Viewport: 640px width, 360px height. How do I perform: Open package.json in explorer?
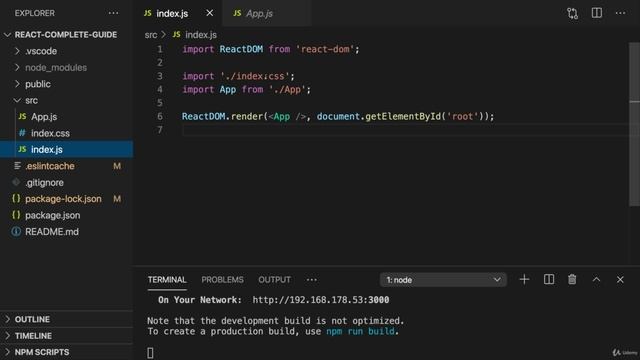[67, 215]
